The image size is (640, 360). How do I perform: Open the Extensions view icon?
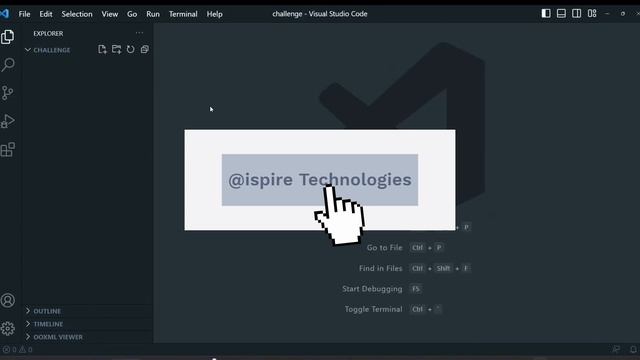pos(8,149)
